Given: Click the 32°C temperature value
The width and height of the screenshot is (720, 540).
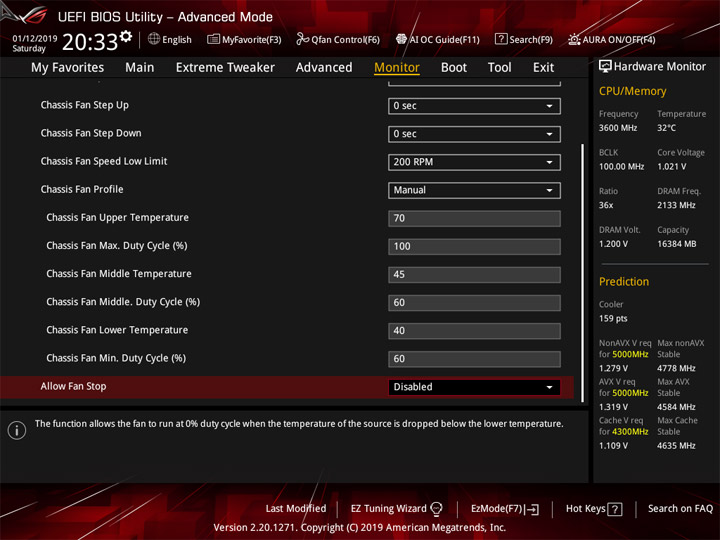Looking at the screenshot, I should click(x=666, y=128).
